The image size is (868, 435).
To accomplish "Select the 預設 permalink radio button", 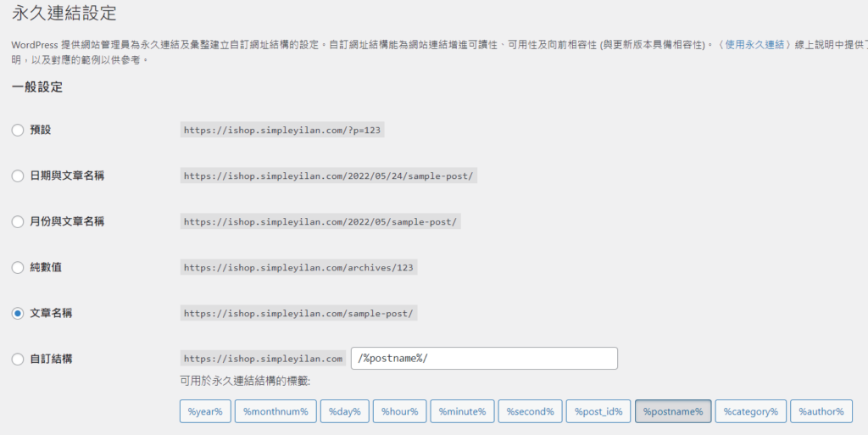I will click(18, 130).
